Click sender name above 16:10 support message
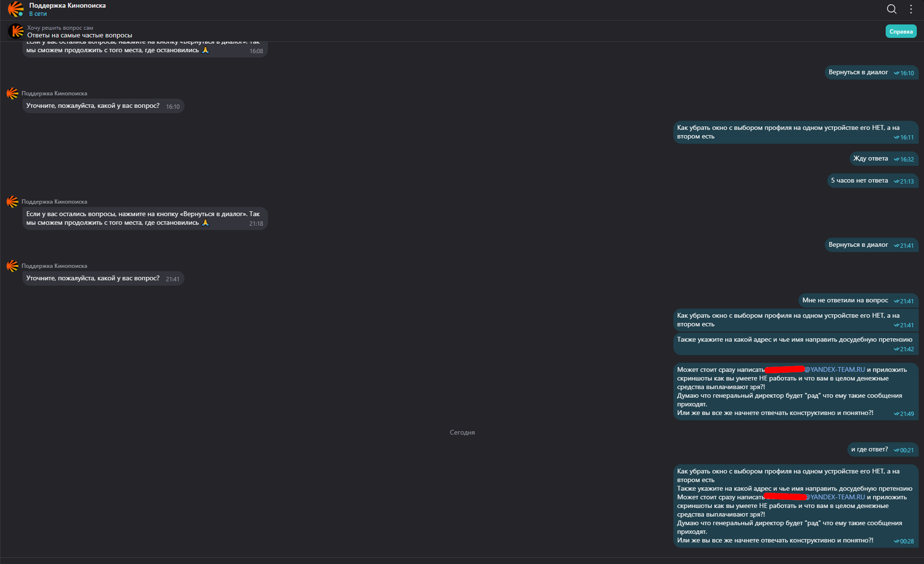 click(x=54, y=93)
